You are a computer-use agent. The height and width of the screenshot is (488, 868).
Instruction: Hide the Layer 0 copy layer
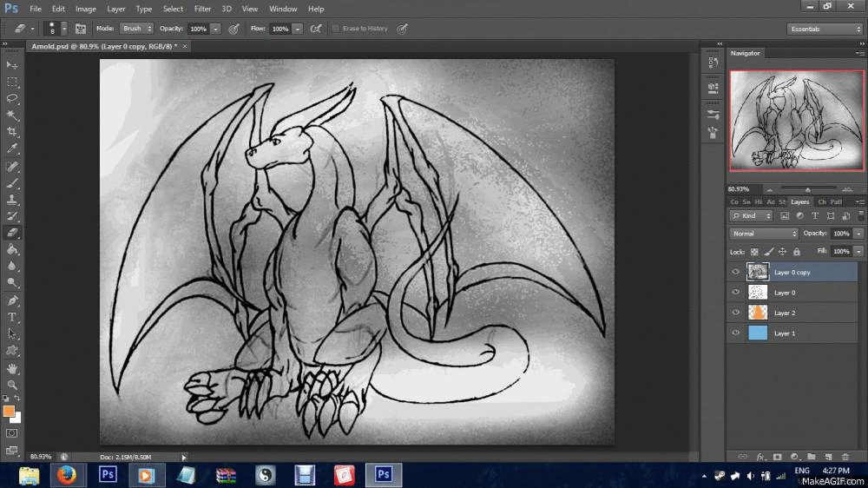tap(736, 272)
